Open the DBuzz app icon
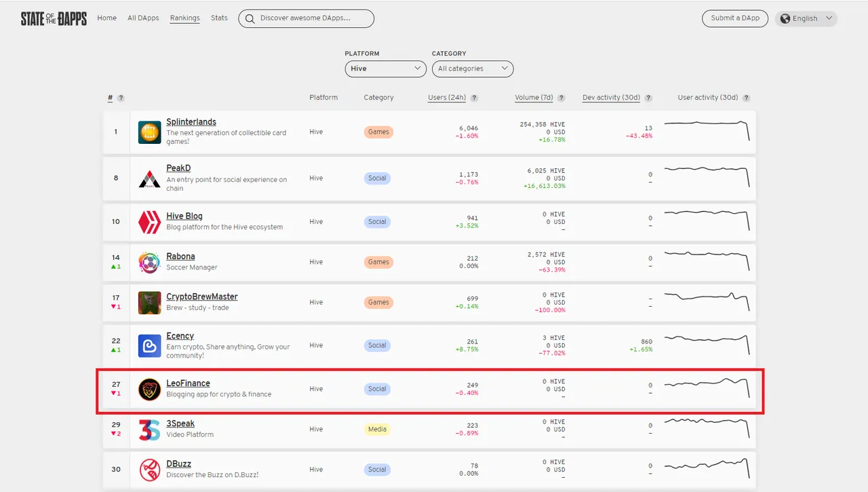The height and width of the screenshot is (492, 868). 149,470
